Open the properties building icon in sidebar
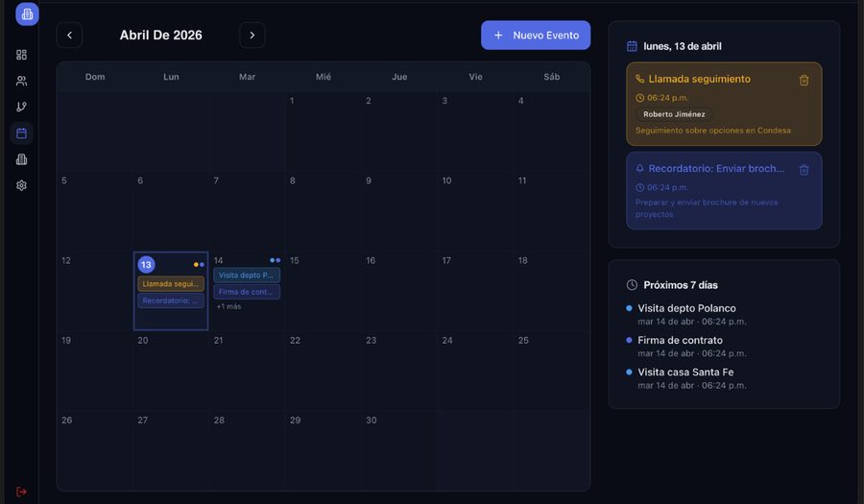Image resolution: width=864 pixels, height=504 pixels. pos(21,159)
